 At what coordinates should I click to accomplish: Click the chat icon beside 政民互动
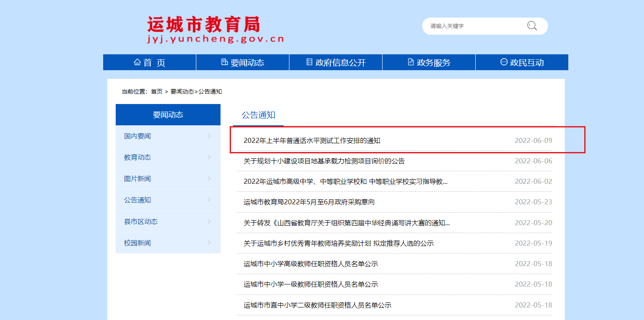point(504,62)
